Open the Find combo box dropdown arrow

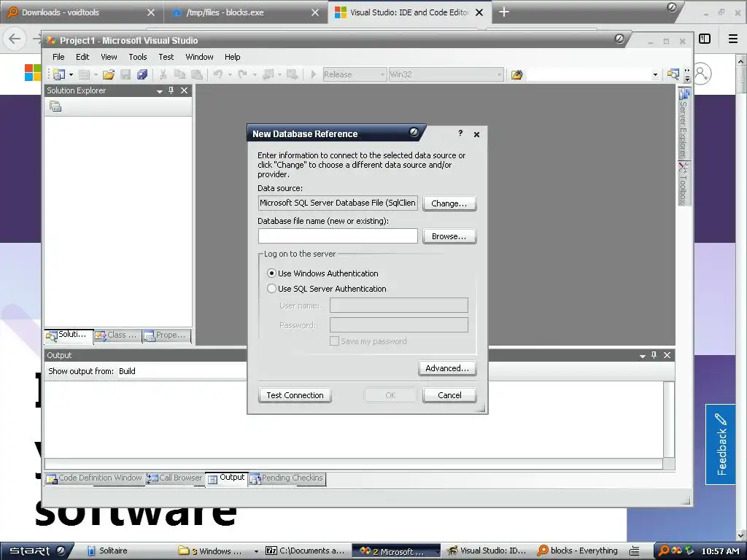click(655, 74)
